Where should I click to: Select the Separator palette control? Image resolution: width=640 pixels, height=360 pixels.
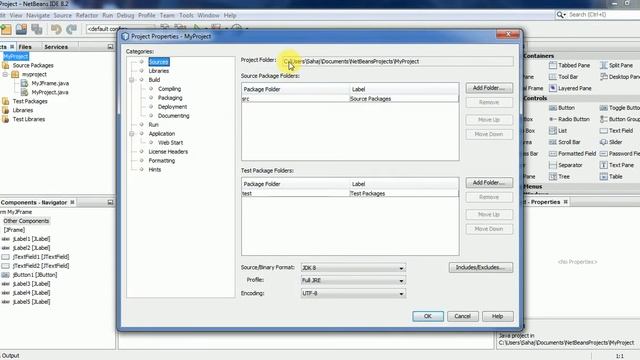pyautogui.click(x=566, y=165)
